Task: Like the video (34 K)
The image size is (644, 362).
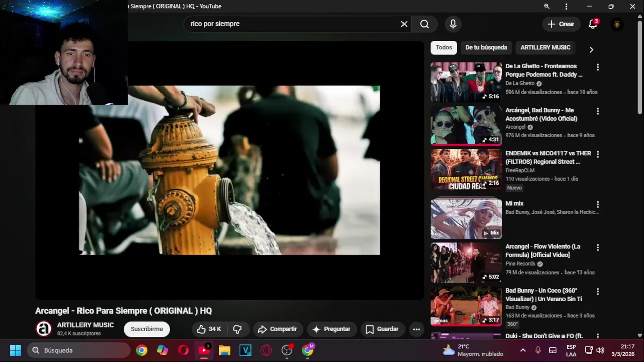Action: 209,329
